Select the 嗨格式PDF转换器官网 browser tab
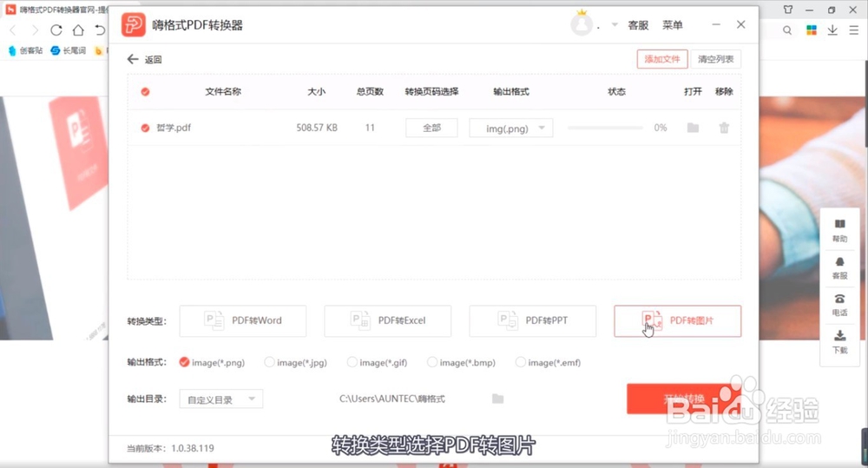The width and height of the screenshot is (868, 468). point(57,10)
